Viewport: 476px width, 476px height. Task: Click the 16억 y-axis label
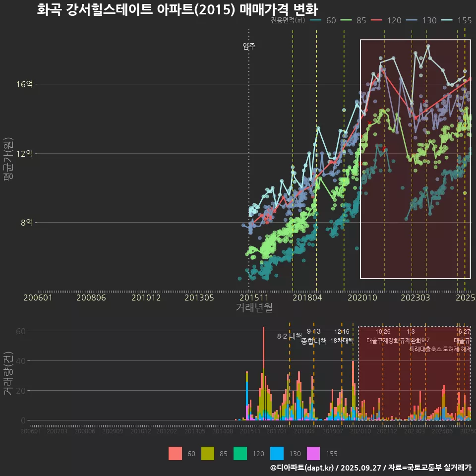(x=24, y=84)
